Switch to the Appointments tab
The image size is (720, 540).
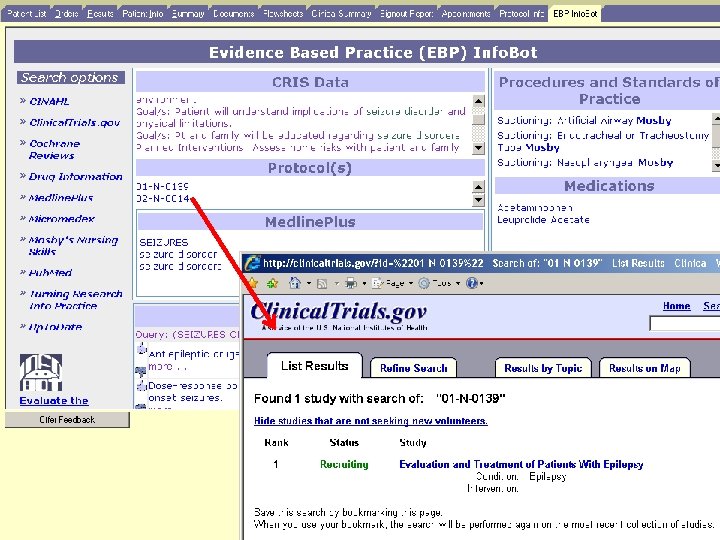click(x=466, y=14)
